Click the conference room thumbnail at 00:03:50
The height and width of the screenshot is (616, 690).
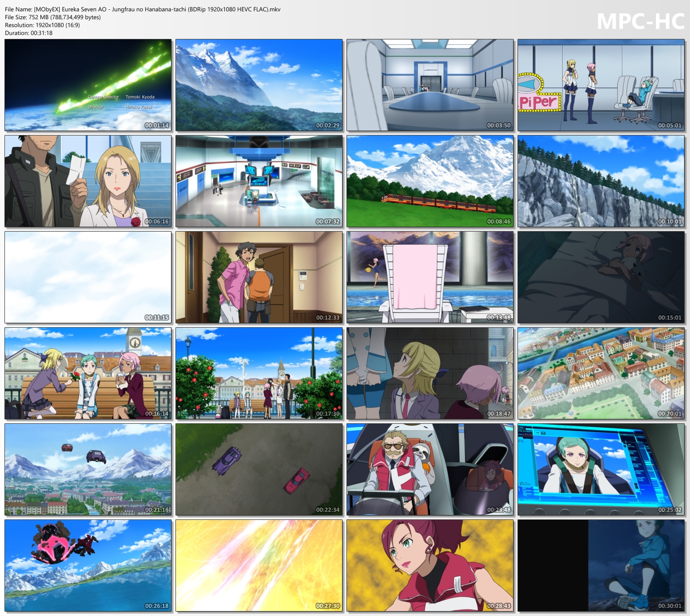(430, 85)
